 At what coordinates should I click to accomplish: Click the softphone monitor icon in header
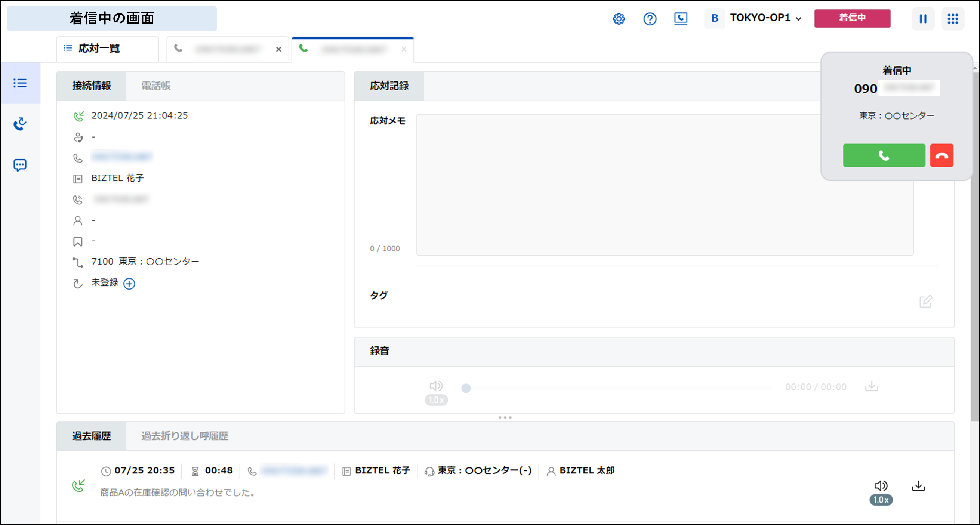click(680, 19)
